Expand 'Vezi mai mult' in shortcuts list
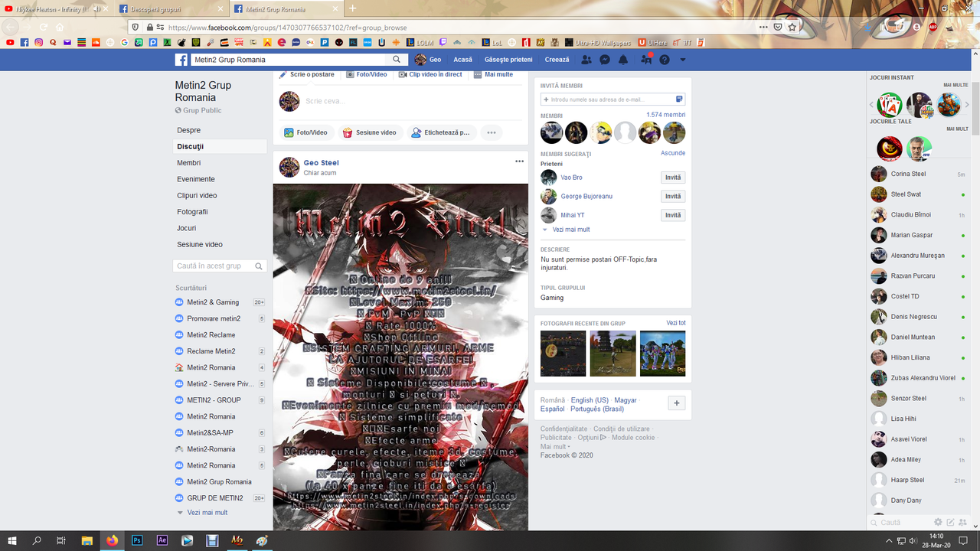Screen dimensions: 980x551 pos(207,513)
